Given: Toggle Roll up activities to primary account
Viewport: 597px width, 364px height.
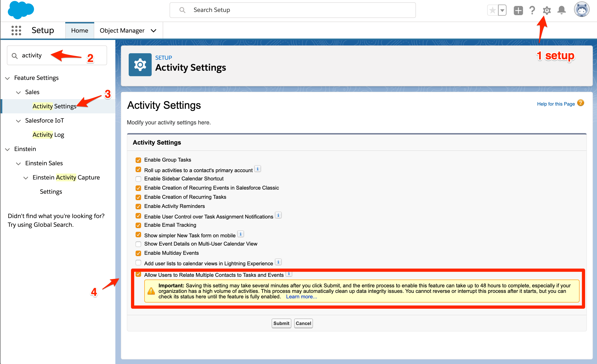Looking at the screenshot, I should pyautogui.click(x=138, y=169).
